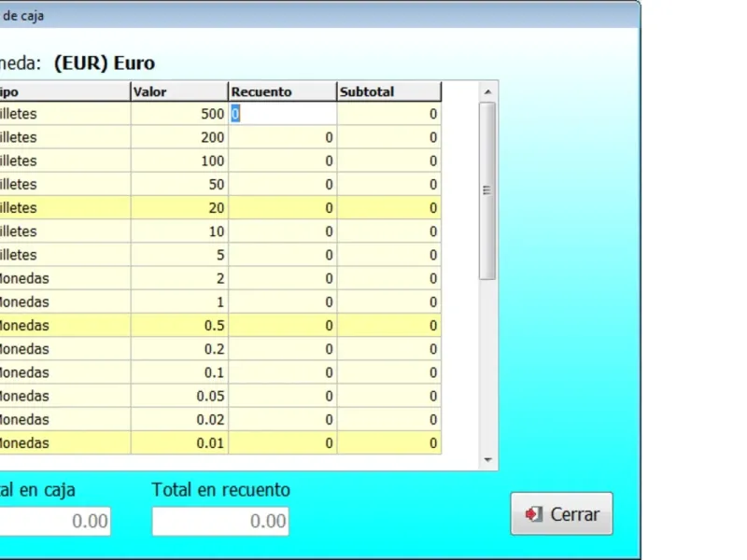Click the Valor column header
The width and height of the screenshot is (747, 560).
coord(179,91)
